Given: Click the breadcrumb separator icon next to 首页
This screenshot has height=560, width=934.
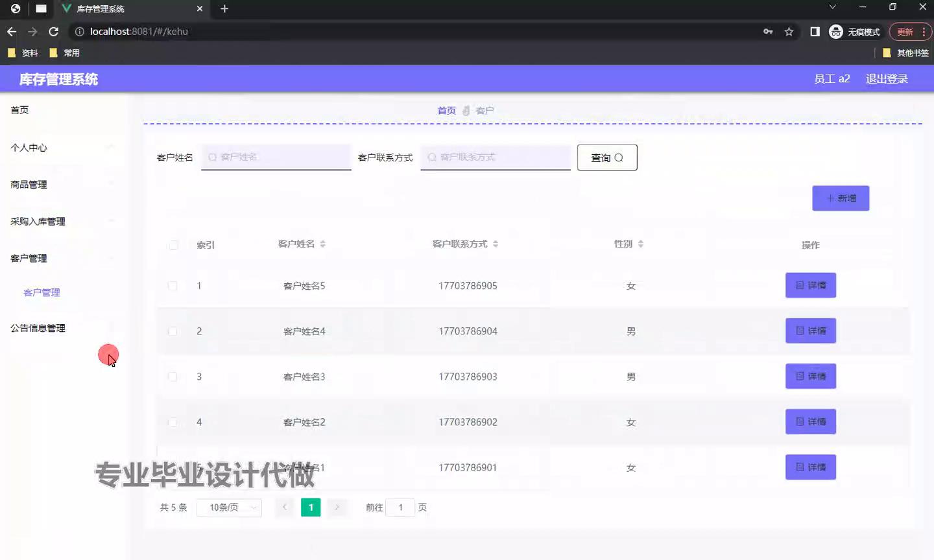Looking at the screenshot, I should coord(465,110).
